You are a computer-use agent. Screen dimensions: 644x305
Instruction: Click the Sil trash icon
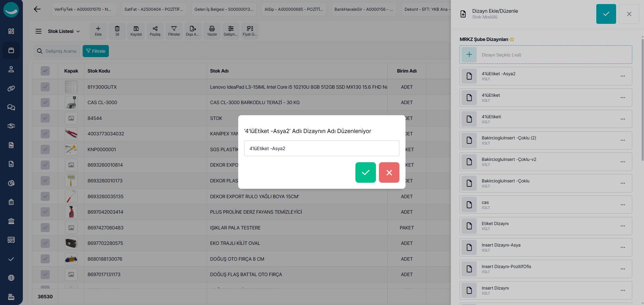[x=117, y=31]
